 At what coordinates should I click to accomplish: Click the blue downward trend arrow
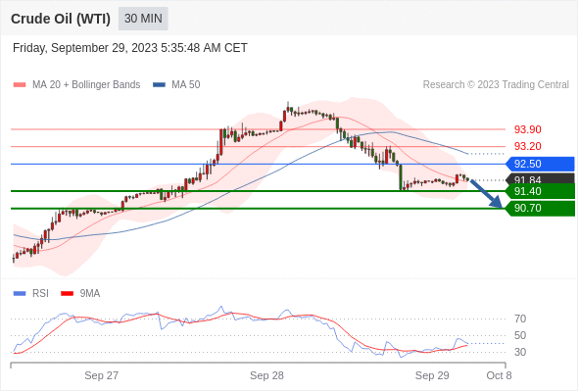click(x=487, y=194)
